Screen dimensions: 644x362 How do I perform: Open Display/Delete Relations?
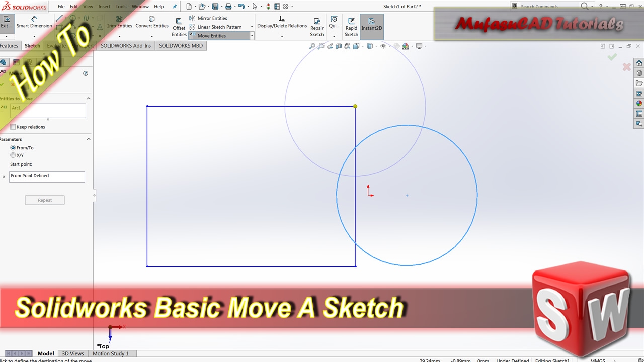point(282,22)
